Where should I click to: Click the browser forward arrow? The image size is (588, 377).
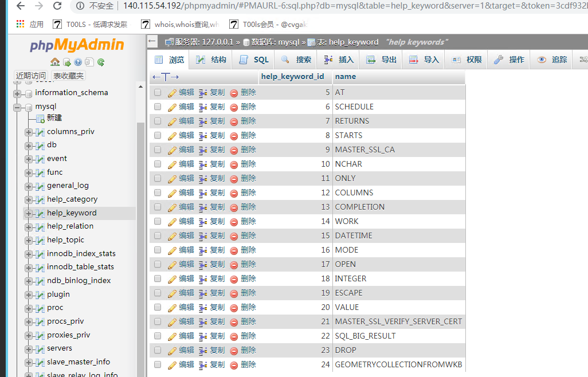[x=39, y=6]
